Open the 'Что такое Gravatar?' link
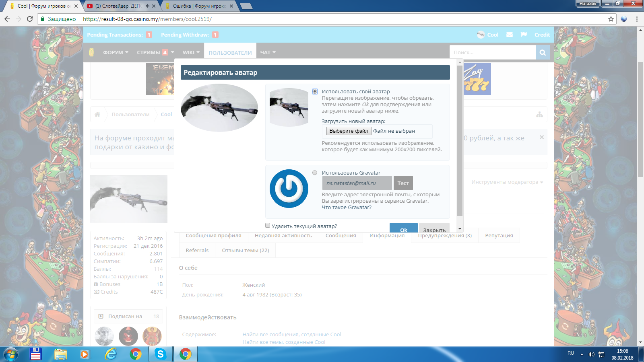 tap(347, 207)
